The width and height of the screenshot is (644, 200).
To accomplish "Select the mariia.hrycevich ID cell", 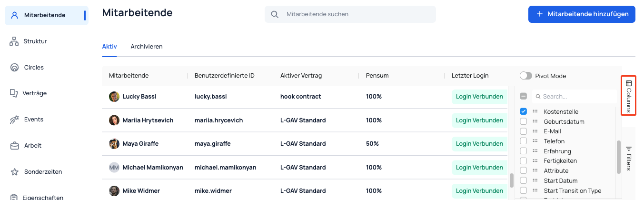I will click(x=218, y=120).
